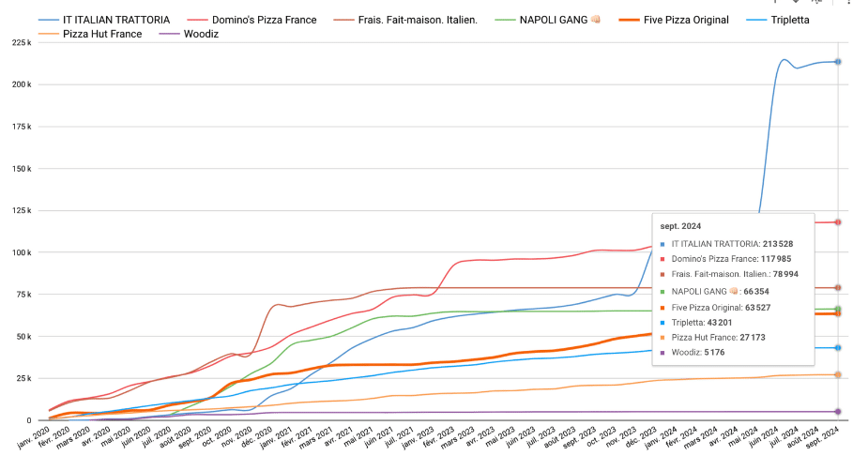Viewport: 868px width, 471px height.
Task: Click tooltip row 'Domino's Pizza France: 117 985'
Action: click(725, 258)
